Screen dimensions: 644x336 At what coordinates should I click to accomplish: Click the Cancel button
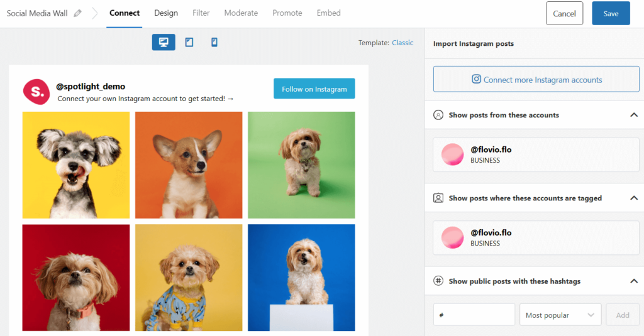pyautogui.click(x=564, y=13)
